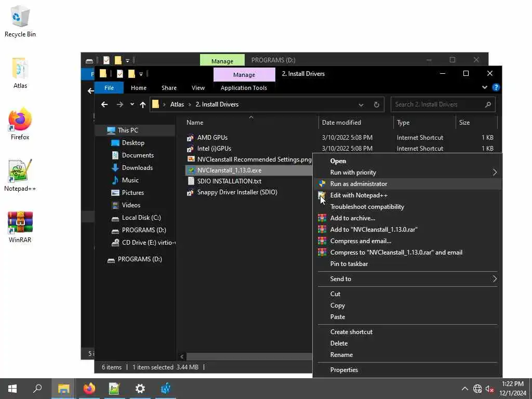Choose Properties from context menu
This screenshot has width=532, height=399.
407,370
